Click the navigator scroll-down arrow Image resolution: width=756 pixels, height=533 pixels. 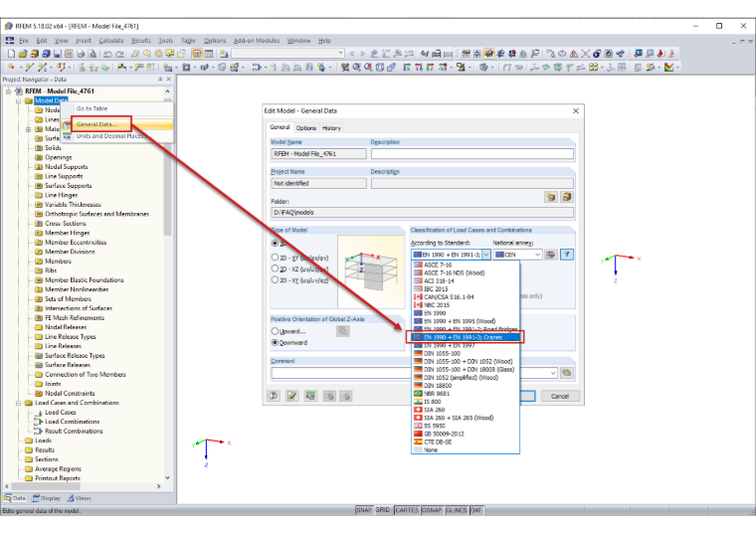(168, 478)
